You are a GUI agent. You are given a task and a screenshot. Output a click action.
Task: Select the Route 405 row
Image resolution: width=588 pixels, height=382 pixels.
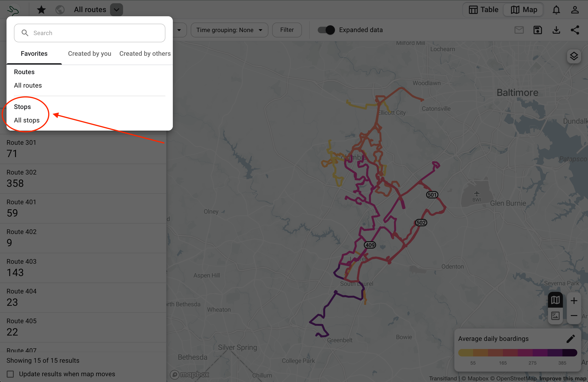tap(83, 327)
